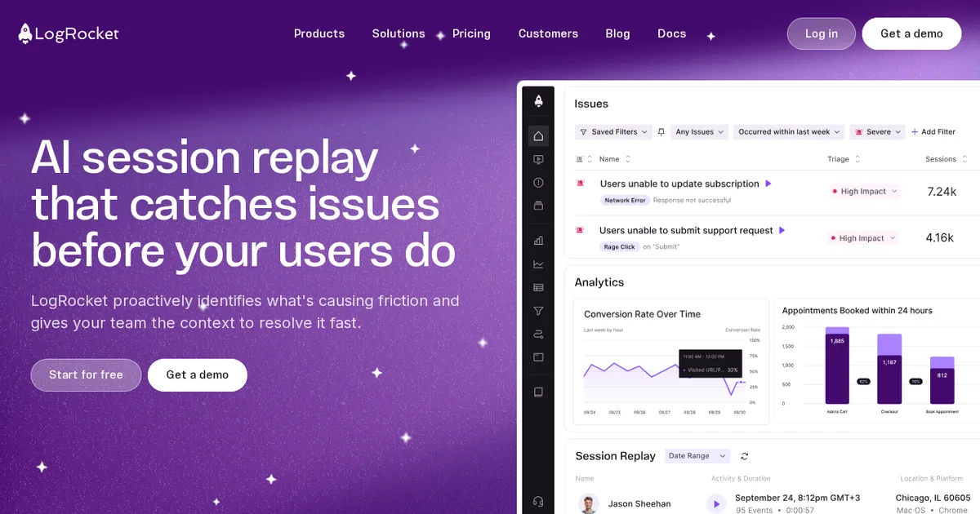The height and width of the screenshot is (514, 980).
Task: Open High Impact triage for update subscription
Action: tap(864, 192)
